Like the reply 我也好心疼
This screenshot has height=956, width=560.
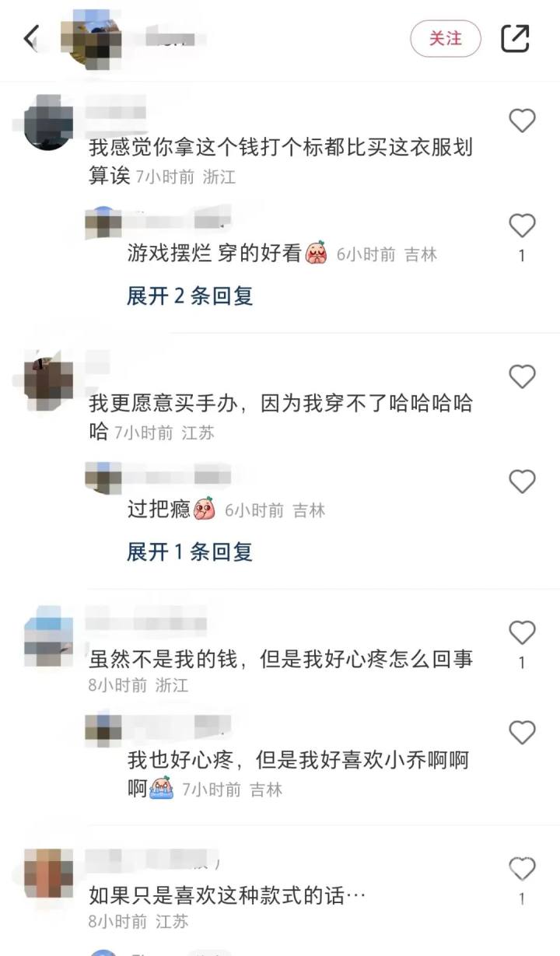(x=522, y=733)
